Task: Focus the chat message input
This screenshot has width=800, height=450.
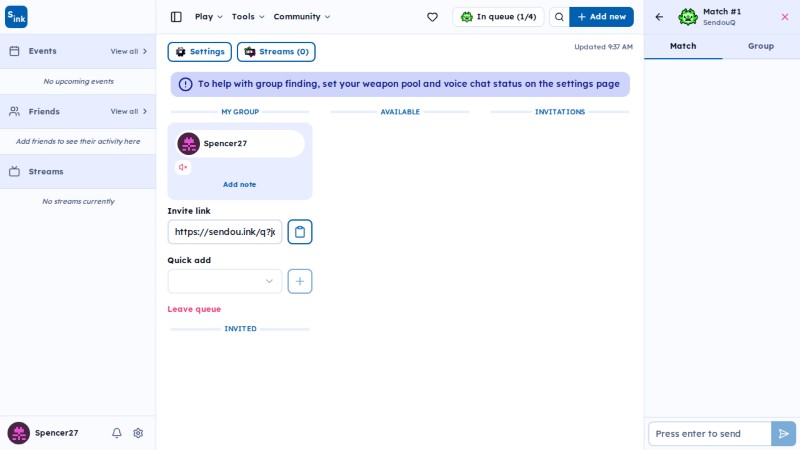Action: tap(710, 434)
